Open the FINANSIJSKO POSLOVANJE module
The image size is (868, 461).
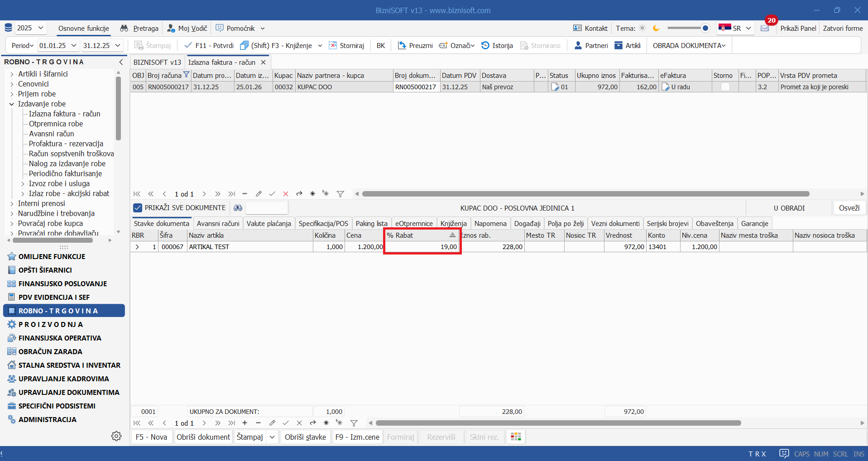[x=62, y=284]
